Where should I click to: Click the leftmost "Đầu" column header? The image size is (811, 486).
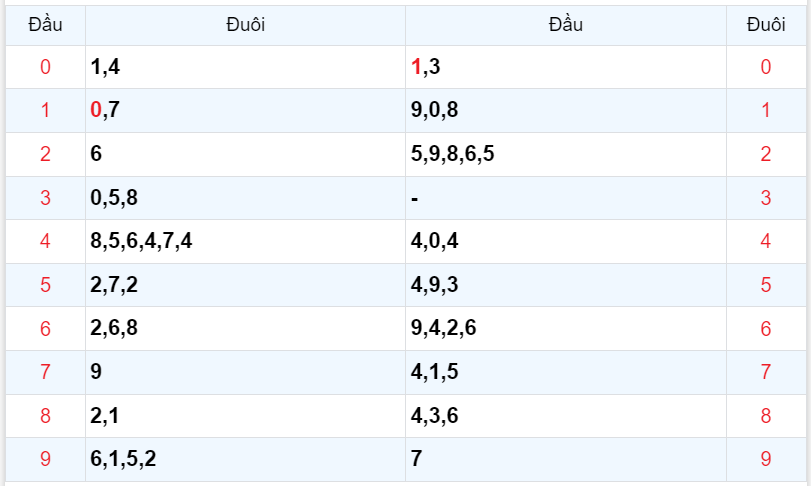click(x=45, y=25)
